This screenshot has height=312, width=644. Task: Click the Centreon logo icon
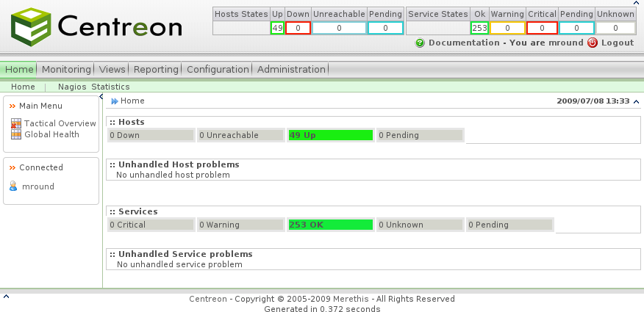[30, 27]
